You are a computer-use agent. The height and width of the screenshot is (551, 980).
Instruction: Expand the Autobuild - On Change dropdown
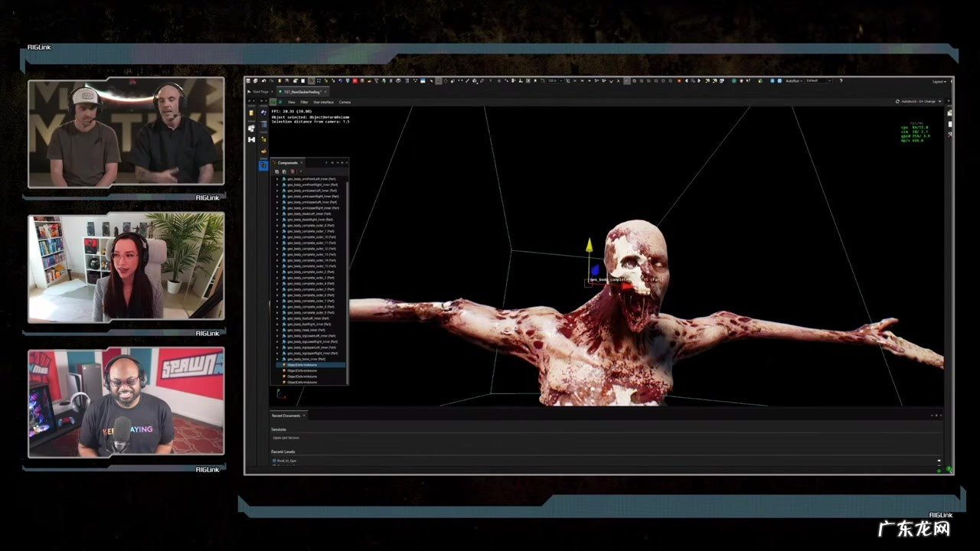[x=939, y=101]
